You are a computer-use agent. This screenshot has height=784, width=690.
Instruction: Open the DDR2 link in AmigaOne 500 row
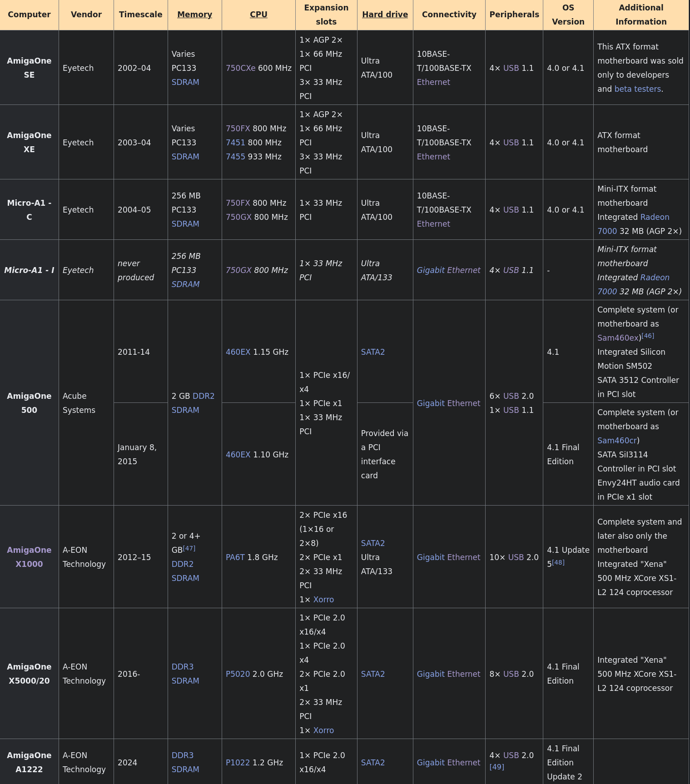coord(204,396)
